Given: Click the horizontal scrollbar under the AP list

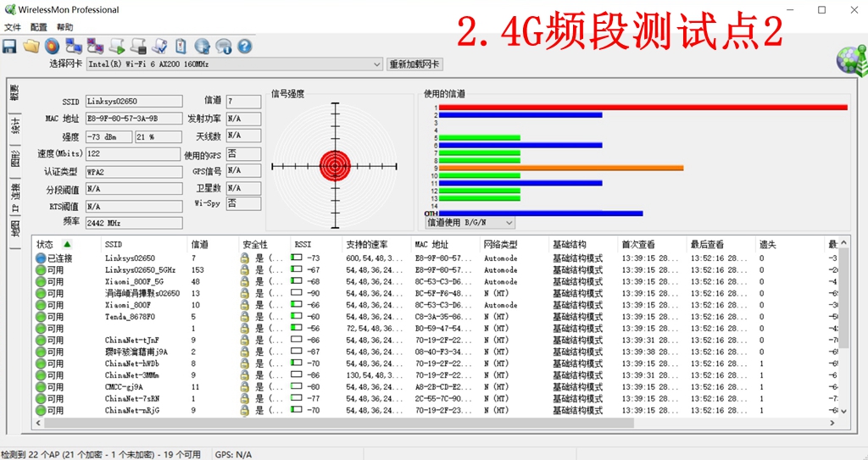Looking at the screenshot, I should click(339, 423).
